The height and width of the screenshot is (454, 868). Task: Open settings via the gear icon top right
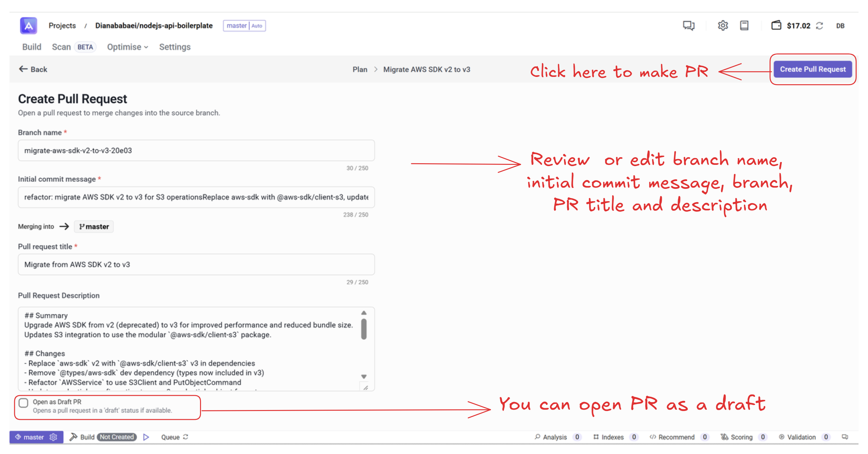coord(723,25)
